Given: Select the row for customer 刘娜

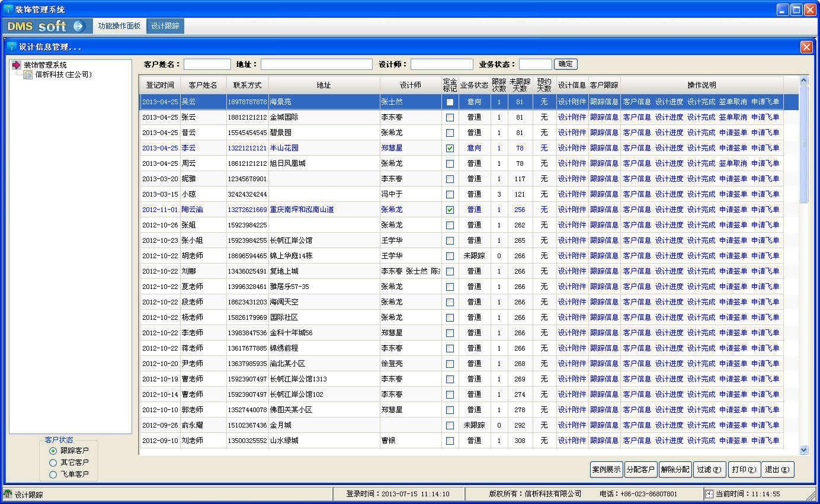Looking at the screenshot, I should [x=461, y=271].
